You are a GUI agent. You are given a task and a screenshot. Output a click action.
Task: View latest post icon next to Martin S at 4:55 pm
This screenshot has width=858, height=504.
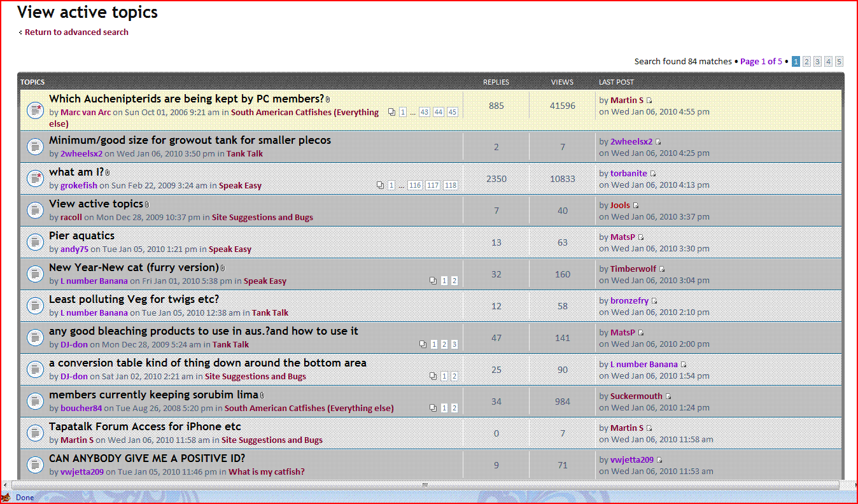[x=649, y=101]
